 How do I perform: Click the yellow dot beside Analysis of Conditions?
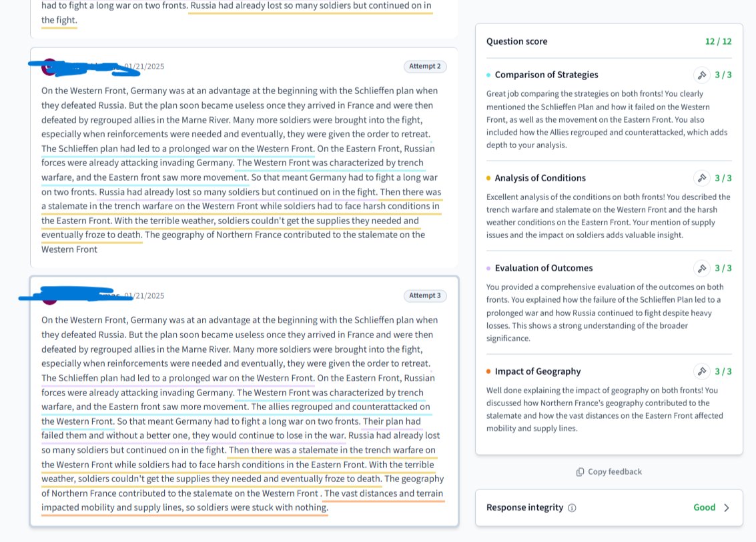pos(488,178)
